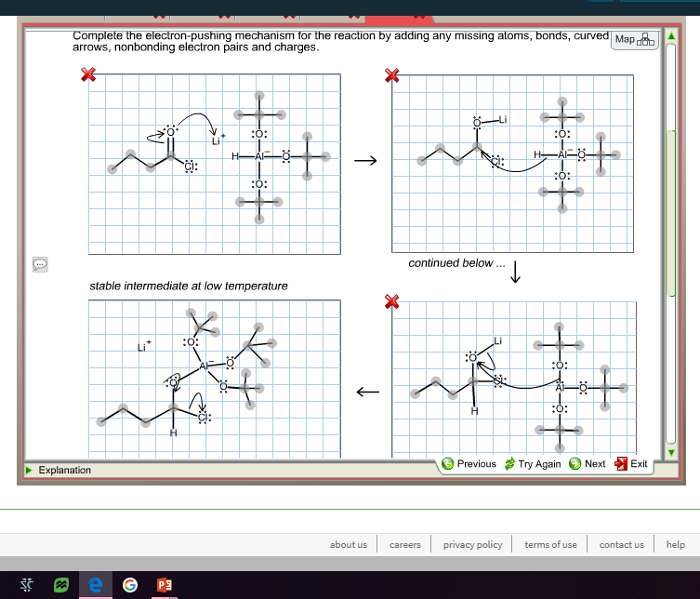Open the about us link
Viewport: 700px width, 599px height.
(349, 544)
